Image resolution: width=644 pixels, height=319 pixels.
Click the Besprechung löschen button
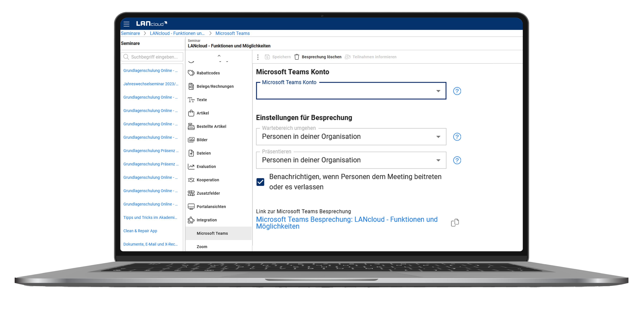click(318, 57)
